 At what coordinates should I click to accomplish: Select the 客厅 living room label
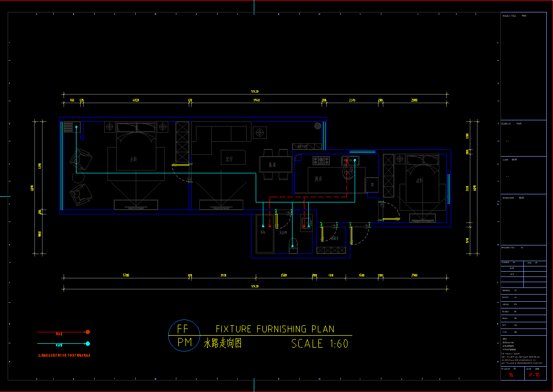click(x=229, y=159)
